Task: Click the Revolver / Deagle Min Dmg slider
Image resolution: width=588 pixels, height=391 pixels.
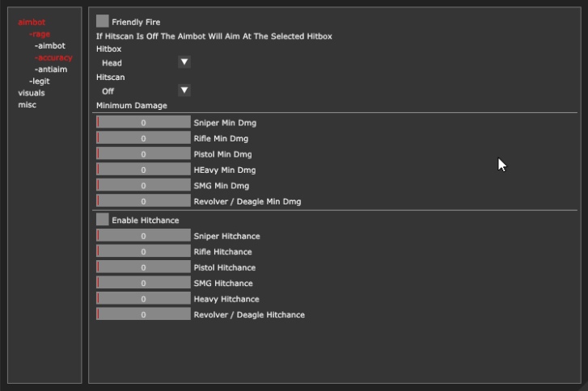Action: click(x=143, y=201)
